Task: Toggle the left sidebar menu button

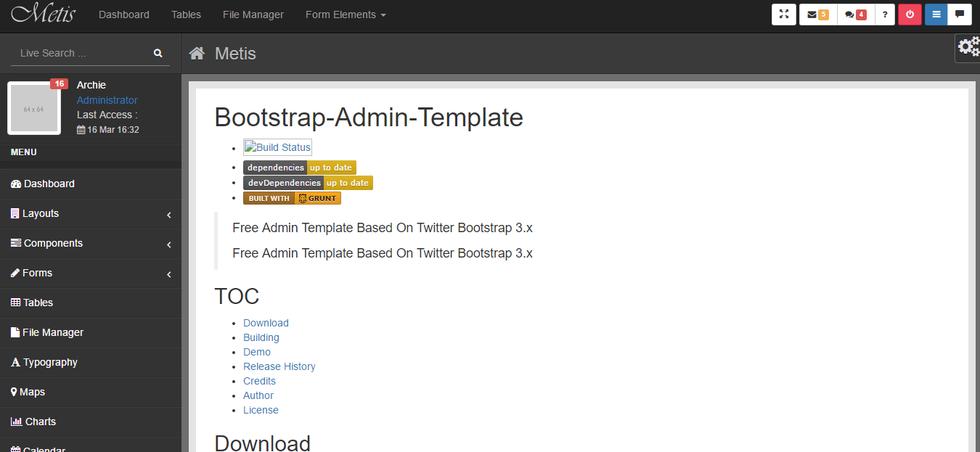Action: click(936, 15)
